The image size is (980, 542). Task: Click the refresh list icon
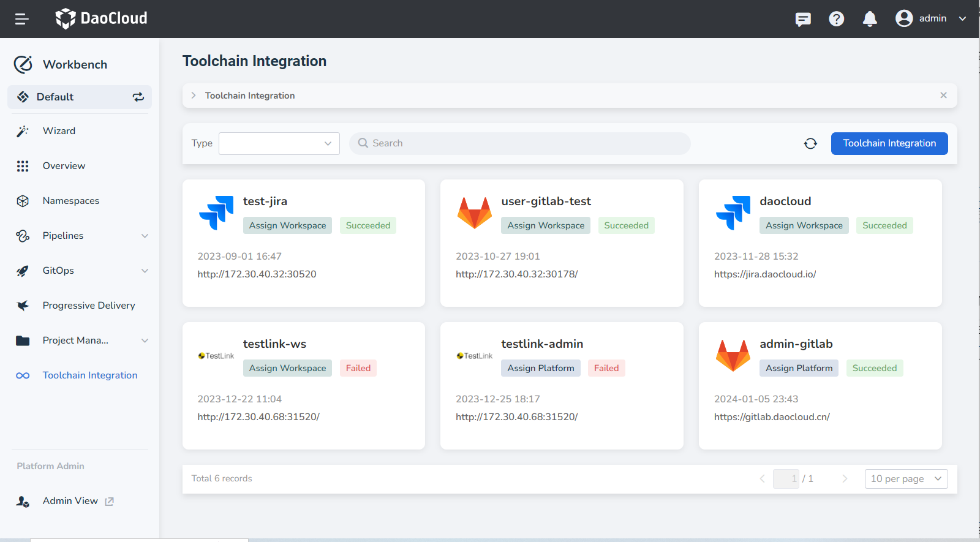click(810, 143)
